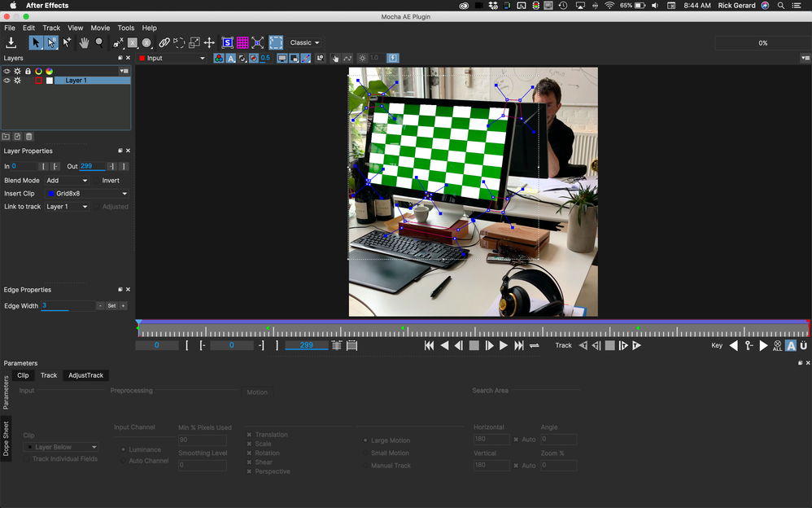The height and width of the screenshot is (508, 812).
Task: Select the Hand pan tool
Action: (83, 42)
